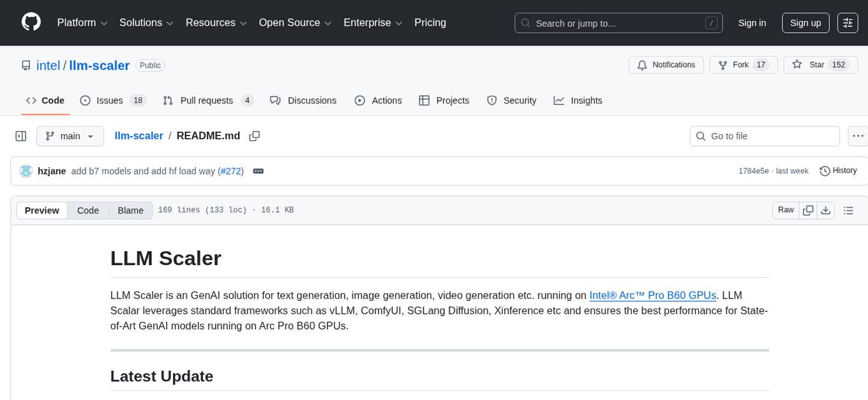The width and height of the screenshot is (868, 400).
Task: Open the main branch selector
Action: 70,135
